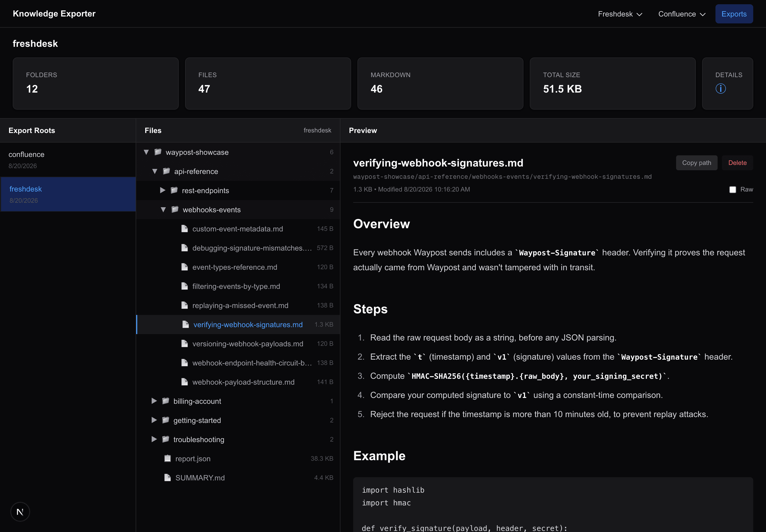Toggle the Raw checkbox
Viewport: 766px width, 532px height.
click(732, 190)
